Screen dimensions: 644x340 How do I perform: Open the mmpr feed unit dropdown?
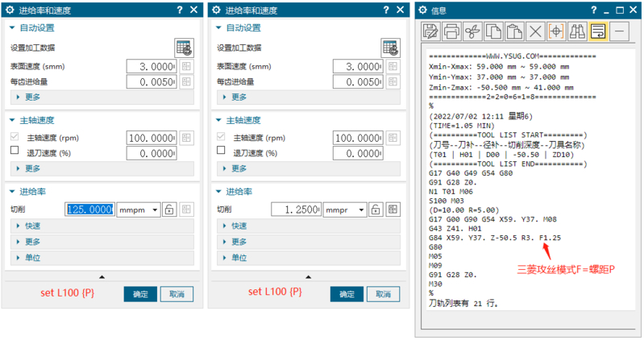(345, 209)
